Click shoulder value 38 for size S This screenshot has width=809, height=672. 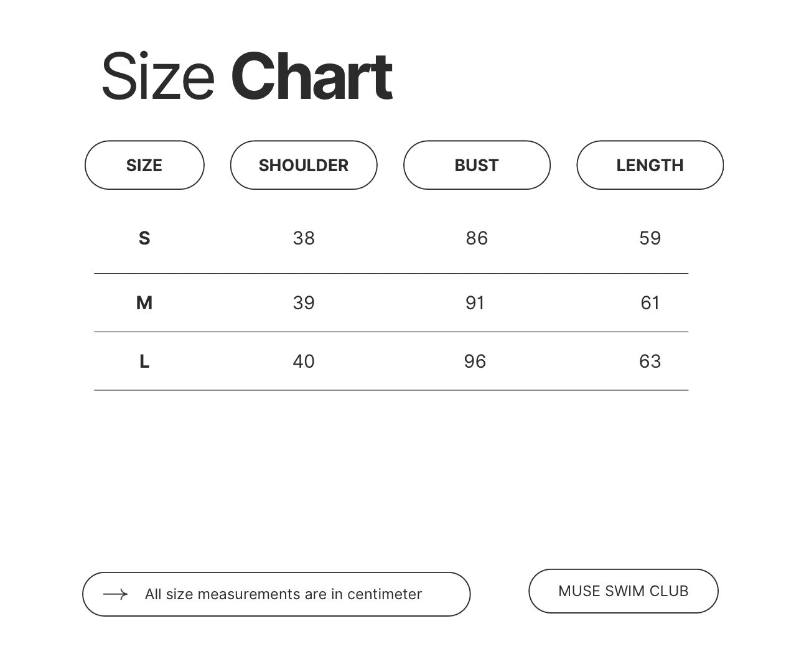coord(304,238)
